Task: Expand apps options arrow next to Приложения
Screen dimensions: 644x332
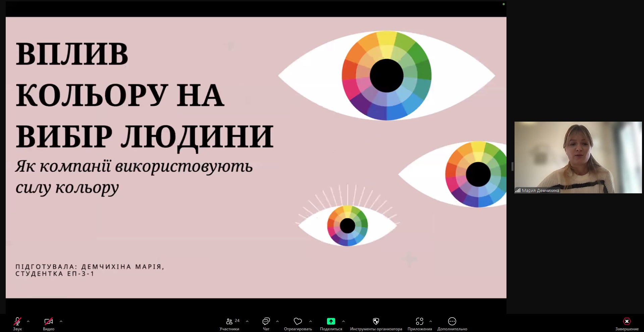Action: [431, 321]
